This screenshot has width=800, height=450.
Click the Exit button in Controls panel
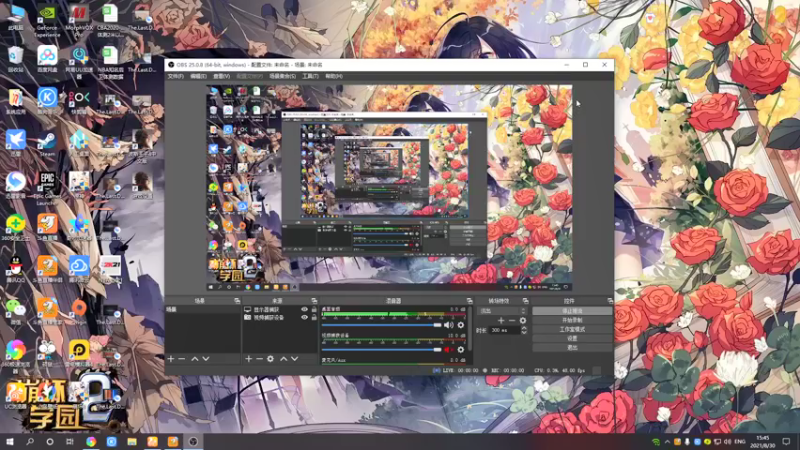click(x=572, y=347)
